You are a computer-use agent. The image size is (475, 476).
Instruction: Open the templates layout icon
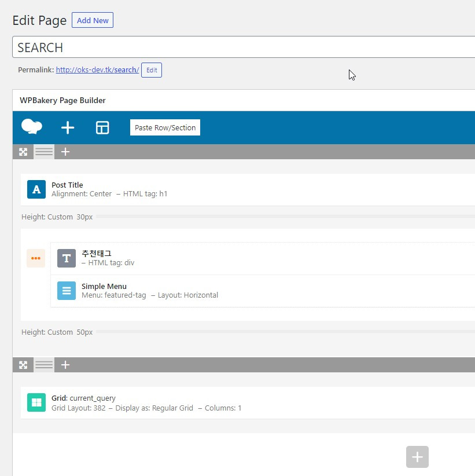click(102, 127)
